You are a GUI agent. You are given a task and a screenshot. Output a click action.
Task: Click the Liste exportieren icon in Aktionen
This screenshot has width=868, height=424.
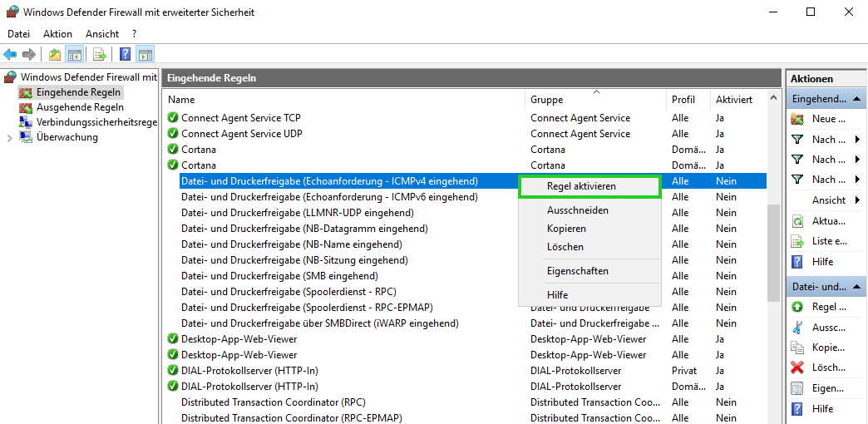(x=797, y=241)
